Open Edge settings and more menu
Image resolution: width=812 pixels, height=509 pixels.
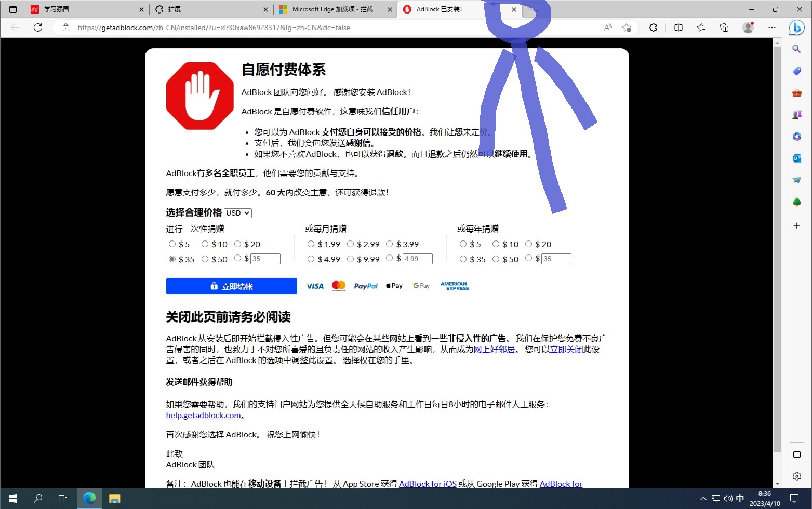pos(772,28)
